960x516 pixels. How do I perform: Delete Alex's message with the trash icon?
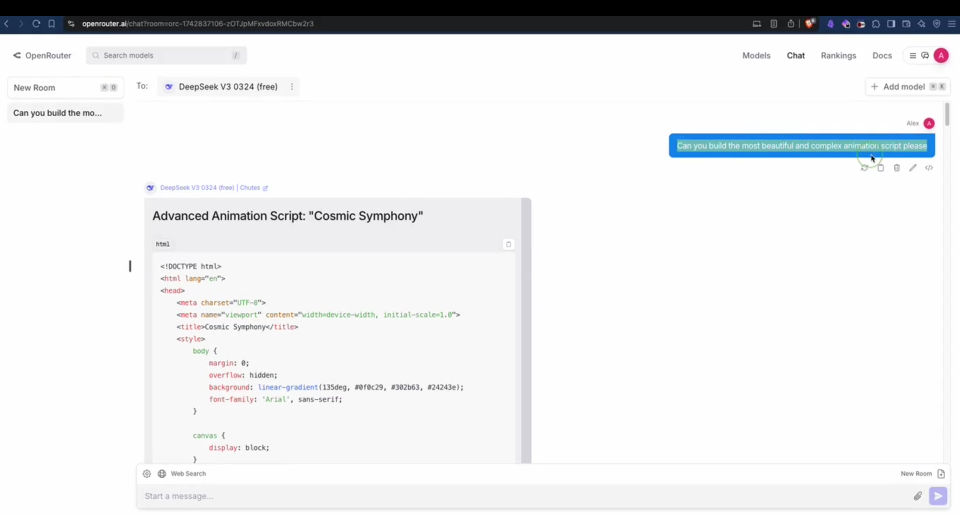click(x=896, y=168)
